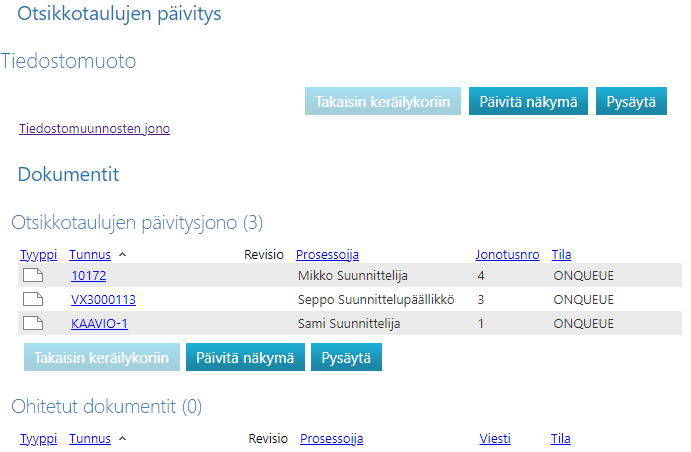Open document 10172
Viewport: 691px width, 452px height.
pyautogui.click(x=87, y=275)
